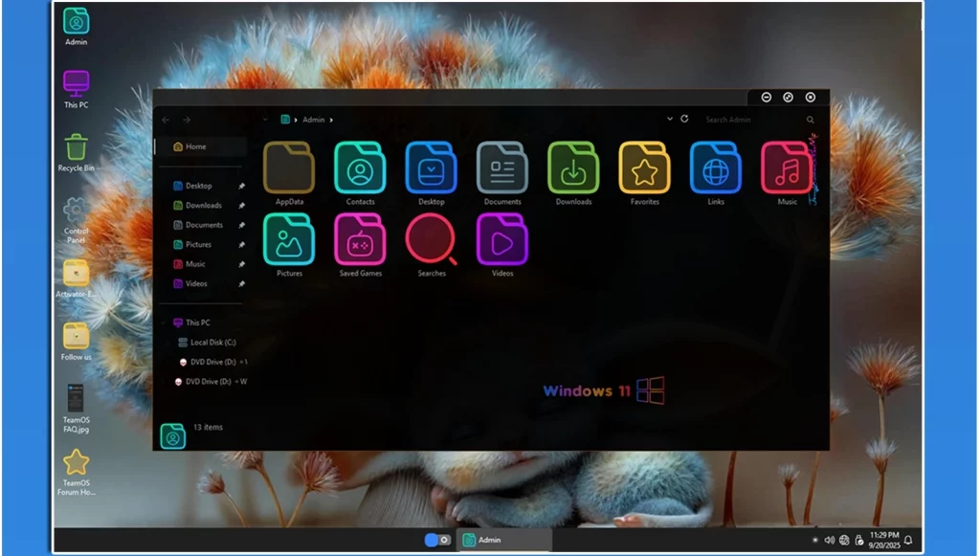Click the Admin breadcrumb in address bar
This screenshot has width=980, height=556.
(x=313, y=120)
